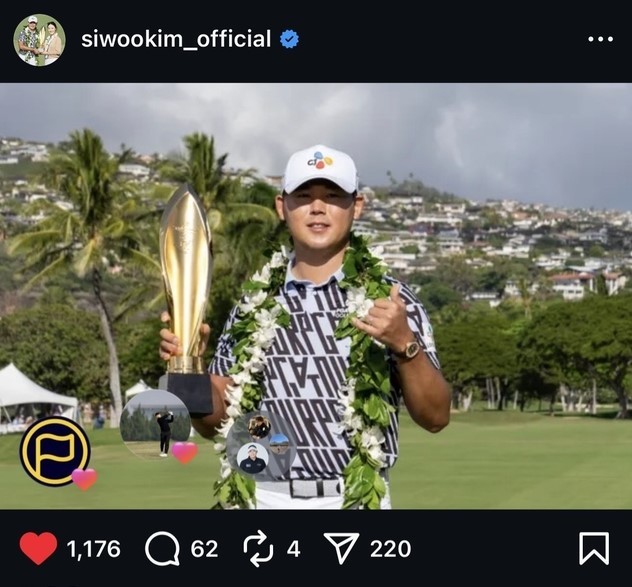
Task: Open comments via the speech bubble icon
Action: tap(162, 549)
